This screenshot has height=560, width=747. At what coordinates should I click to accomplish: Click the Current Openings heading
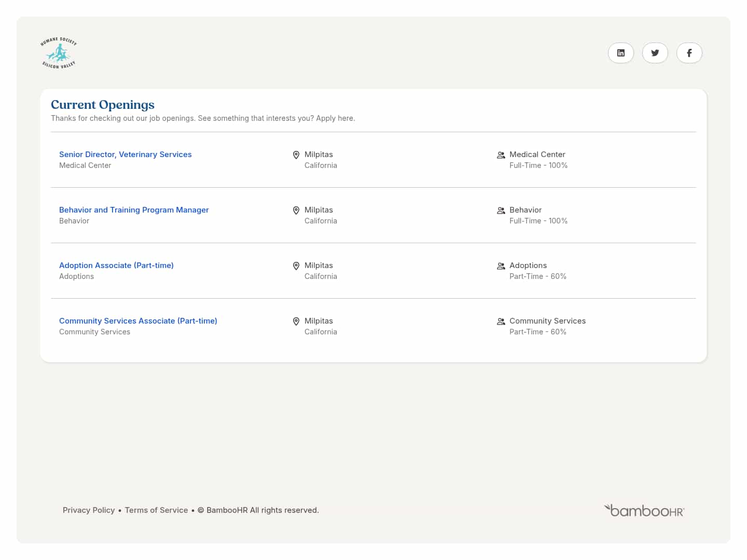click(103, 105)
